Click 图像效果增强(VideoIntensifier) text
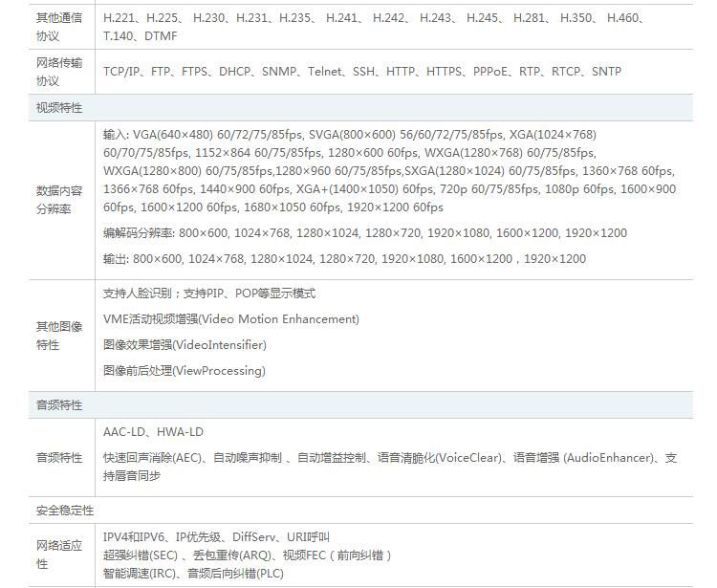This screenshot has height=588, width=717. 185,345
